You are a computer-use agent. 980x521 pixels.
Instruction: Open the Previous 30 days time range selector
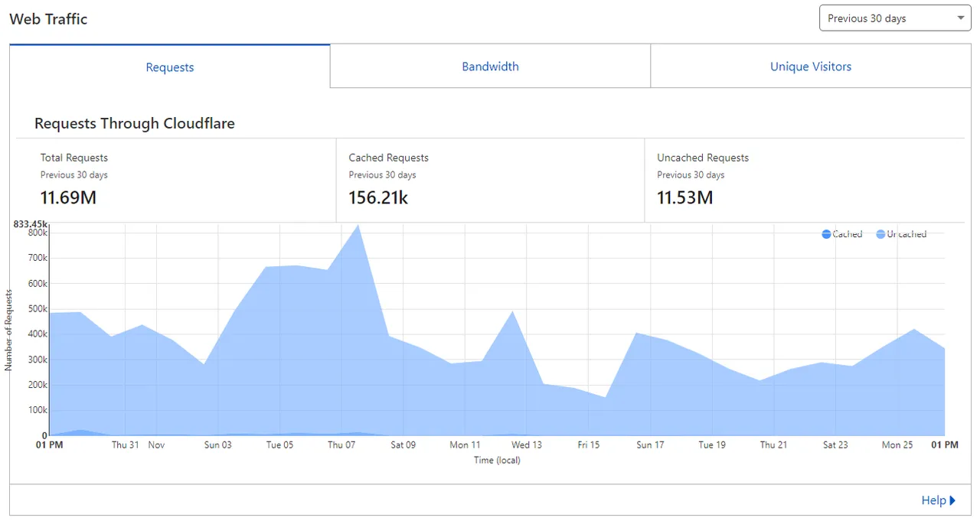[895, 18]
